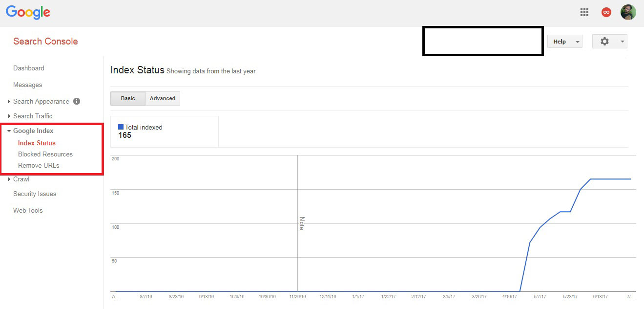
Task: Open Blocked Resources page
Action: (x=45, y=154)
